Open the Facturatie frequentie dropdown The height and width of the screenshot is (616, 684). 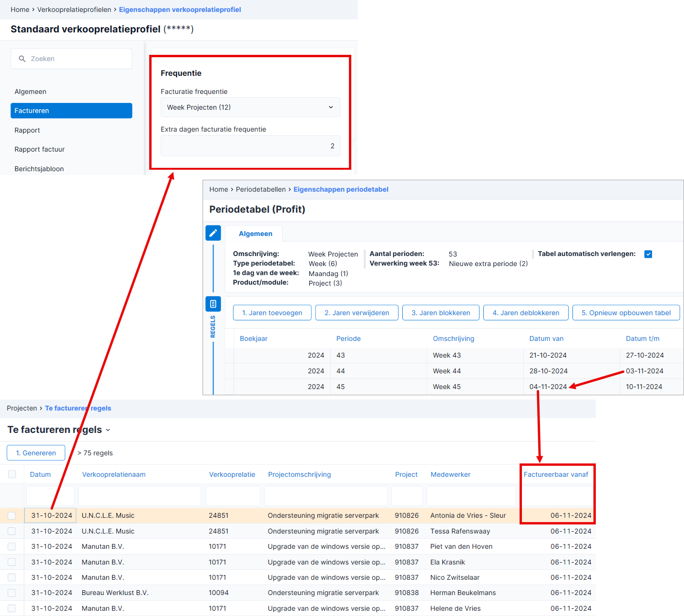point(250,107)
